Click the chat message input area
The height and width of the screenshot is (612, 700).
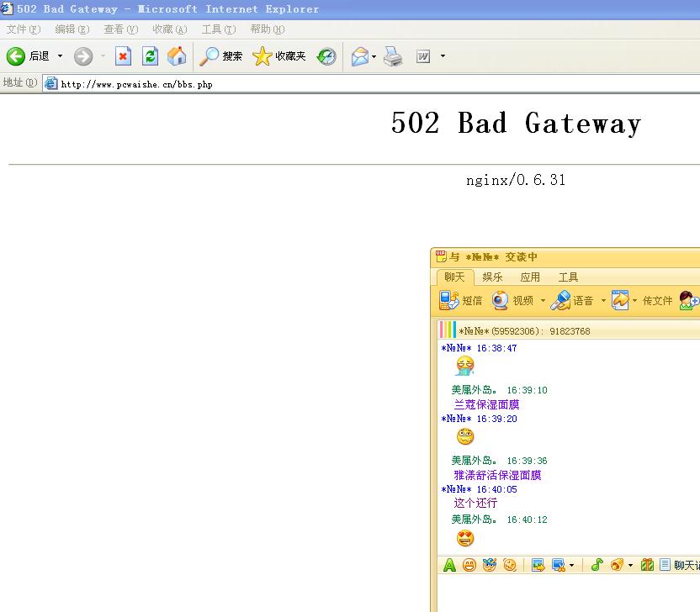569,594
